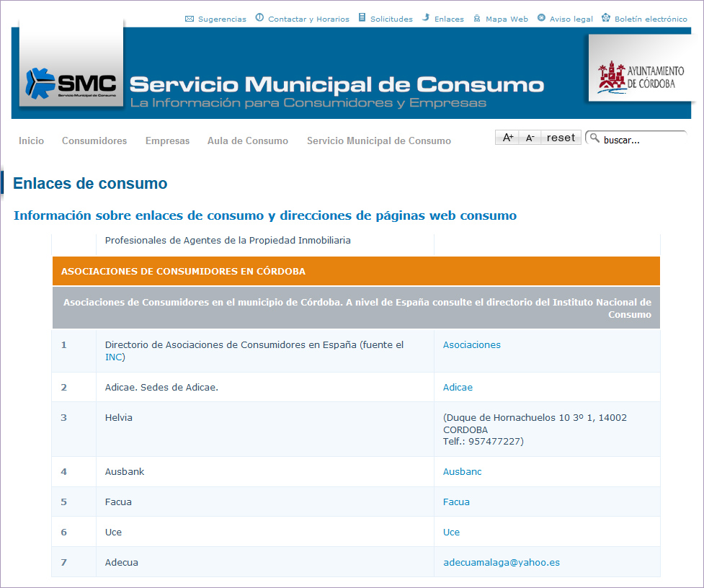Open the Contactar y Horarios link
704x588 pixels.
point(308,19)
